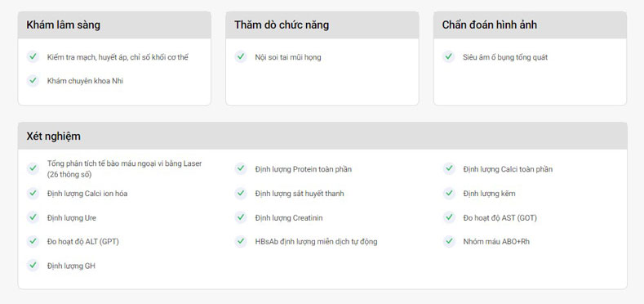The width and height of the screenshot is (644, 304).
Task: Click the checkmark next to Định lượng kẽm
Action: pyautogui.click(x=449, y=194)
